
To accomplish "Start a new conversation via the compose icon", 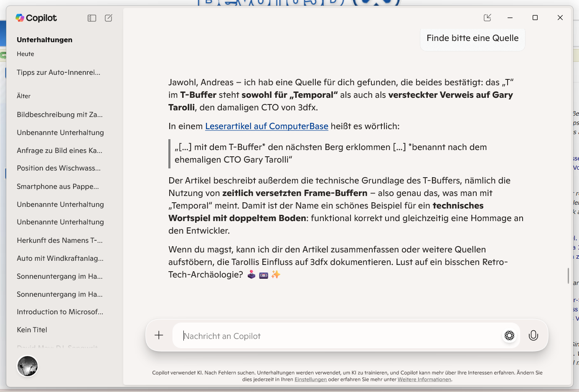I will coord(108,18).
